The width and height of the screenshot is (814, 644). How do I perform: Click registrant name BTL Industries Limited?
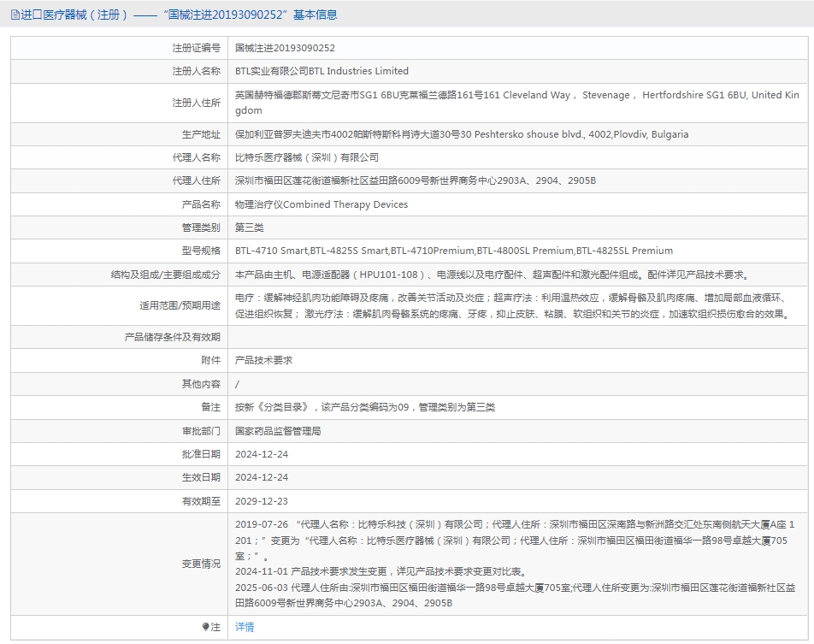coord(321,71)
